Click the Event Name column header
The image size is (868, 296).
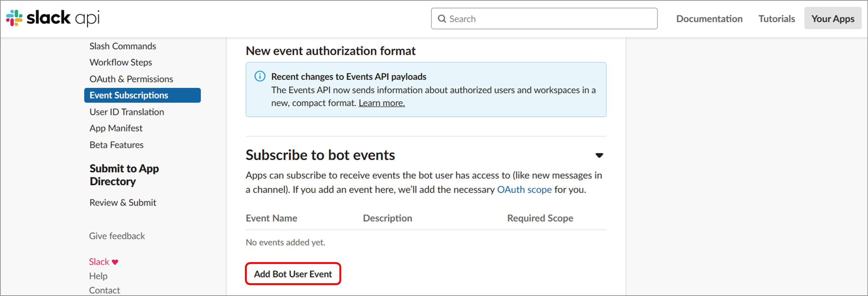click(271, 218)
